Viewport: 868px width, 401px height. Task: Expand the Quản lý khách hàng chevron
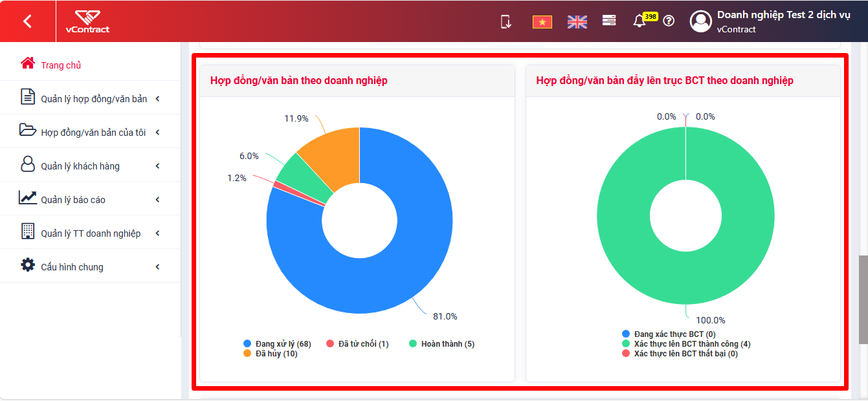[x=157, y=166]
